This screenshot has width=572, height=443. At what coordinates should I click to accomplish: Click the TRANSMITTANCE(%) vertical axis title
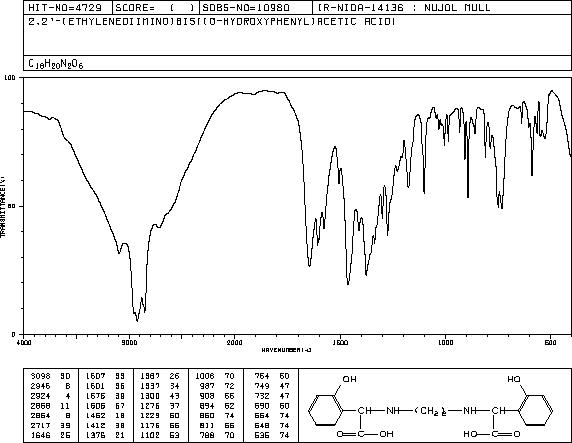coord(3,207)
